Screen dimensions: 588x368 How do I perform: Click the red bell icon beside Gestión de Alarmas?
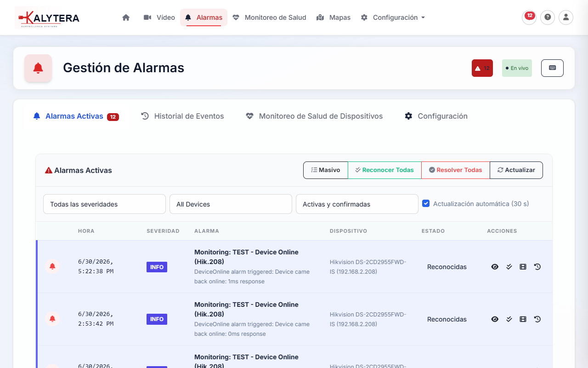point(38,68)
